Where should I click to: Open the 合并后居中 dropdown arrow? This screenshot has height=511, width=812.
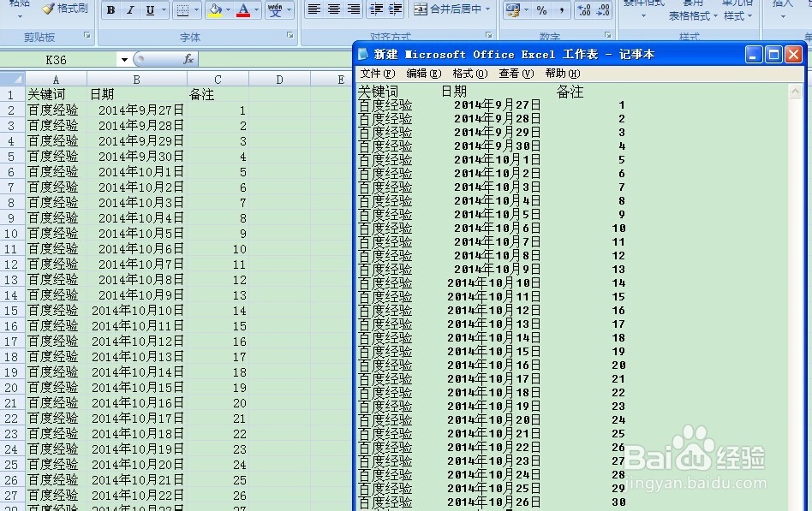[488, 9]
